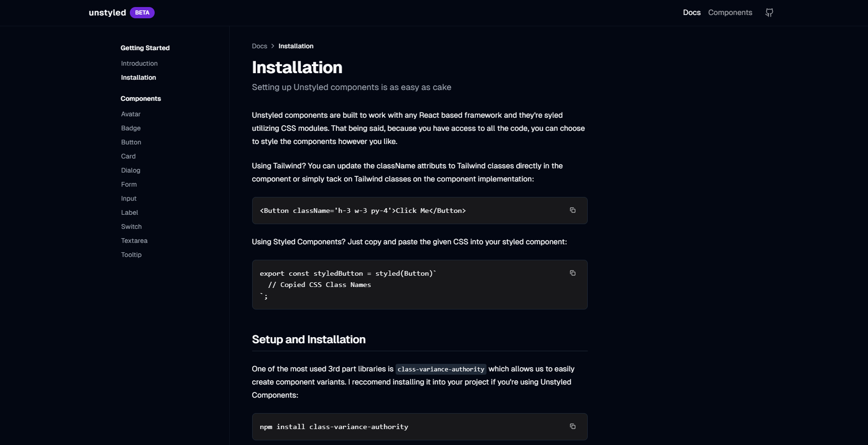The width and height of the screenshot is (868, 445).
Task: Open the Button component docs
Action: coord(131,142)
